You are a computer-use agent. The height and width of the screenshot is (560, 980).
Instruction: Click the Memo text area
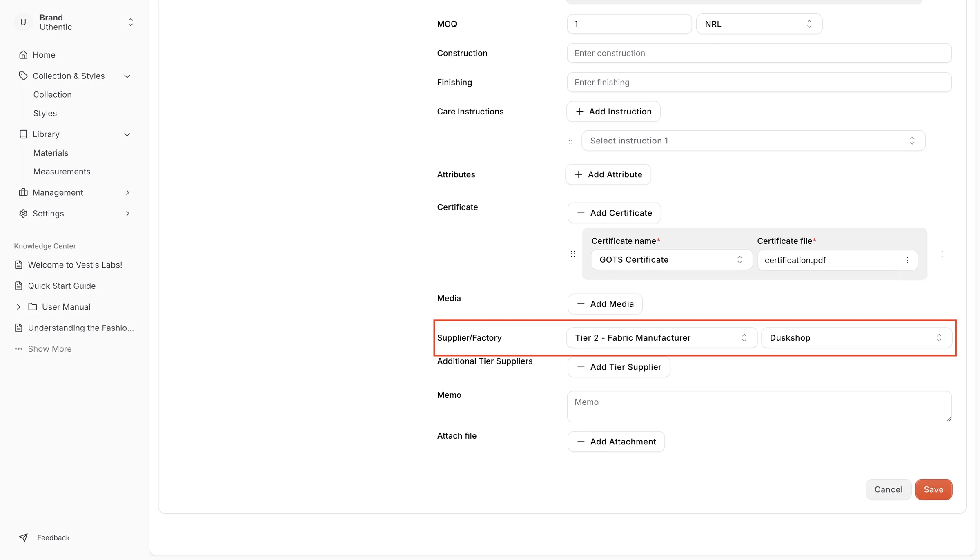click(759, 406)
